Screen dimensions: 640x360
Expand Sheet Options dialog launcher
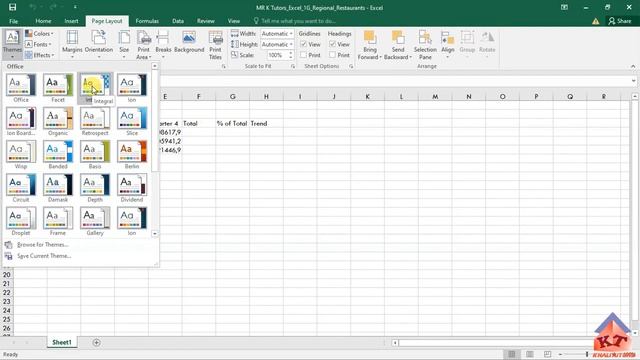(x=351, y=66)
